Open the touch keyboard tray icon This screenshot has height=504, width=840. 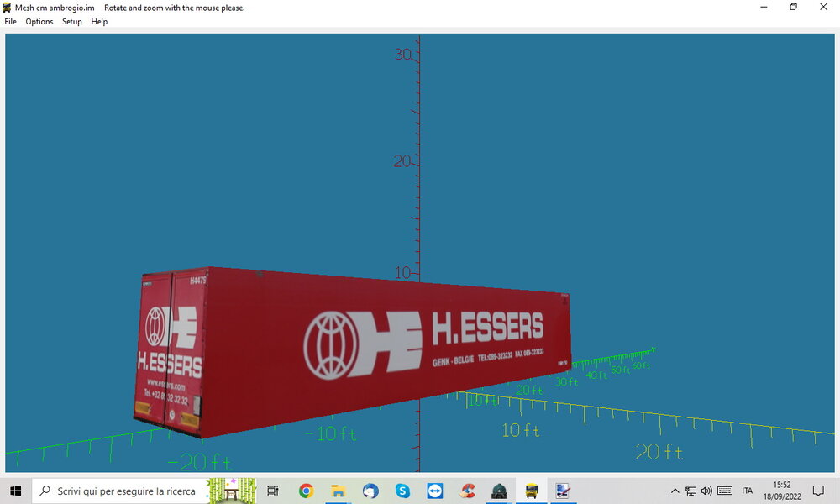point(725,491)
